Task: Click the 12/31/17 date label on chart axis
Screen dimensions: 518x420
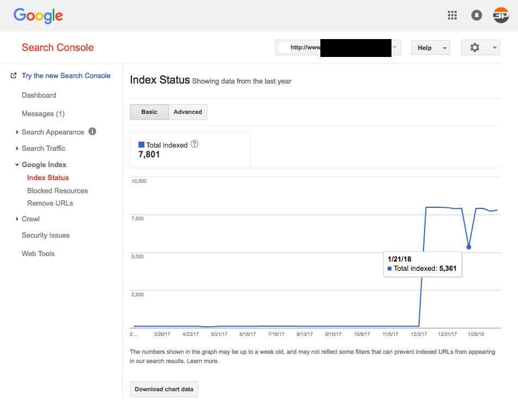Action: point(447,334)
